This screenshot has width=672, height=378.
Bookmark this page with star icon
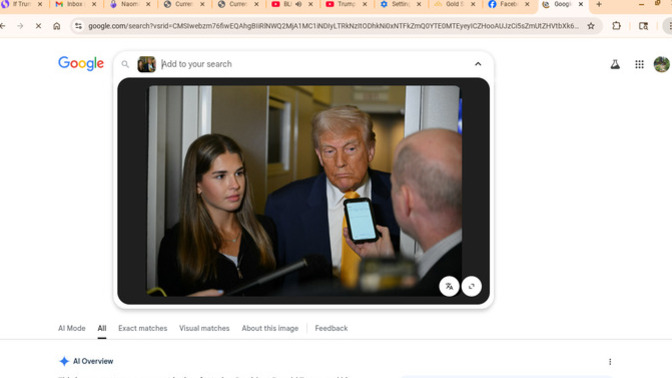click(x=591, y=26)
